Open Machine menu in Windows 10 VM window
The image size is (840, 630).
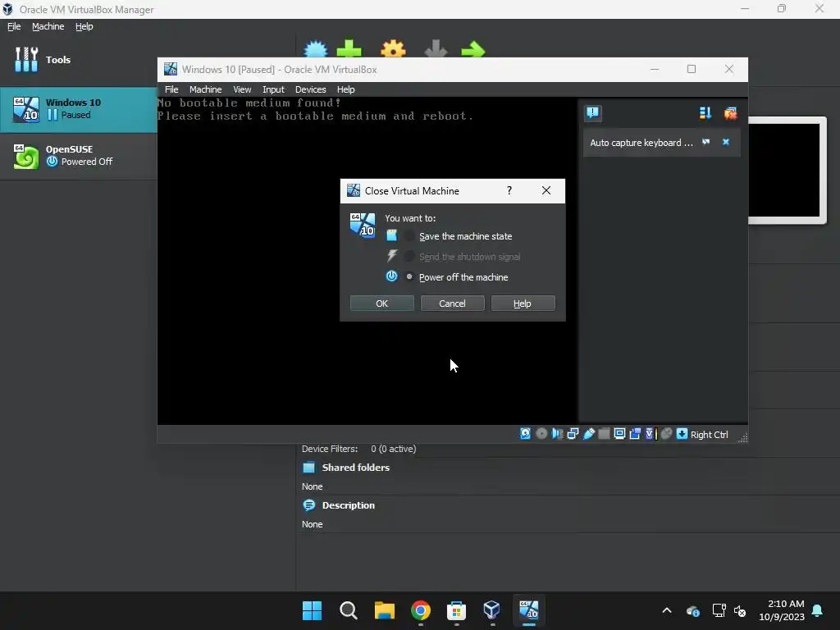click(x=205, y=89)
